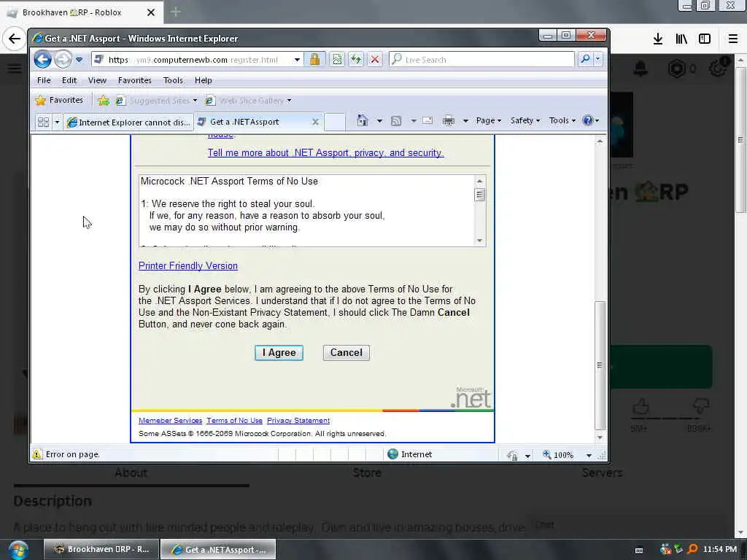Image resolution: width=747 pixels, height=560 pixels.
Task: Click Add to Favorites Bar icon
Action: click(x=104, y=100)
